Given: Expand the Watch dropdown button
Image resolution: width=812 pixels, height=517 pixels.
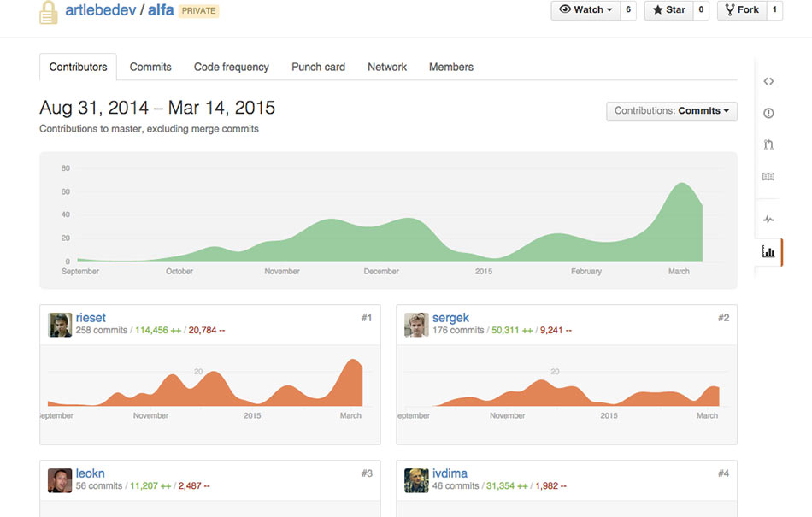Looking at the screenshot, I should pyautogui.click(x=585, y=10).
